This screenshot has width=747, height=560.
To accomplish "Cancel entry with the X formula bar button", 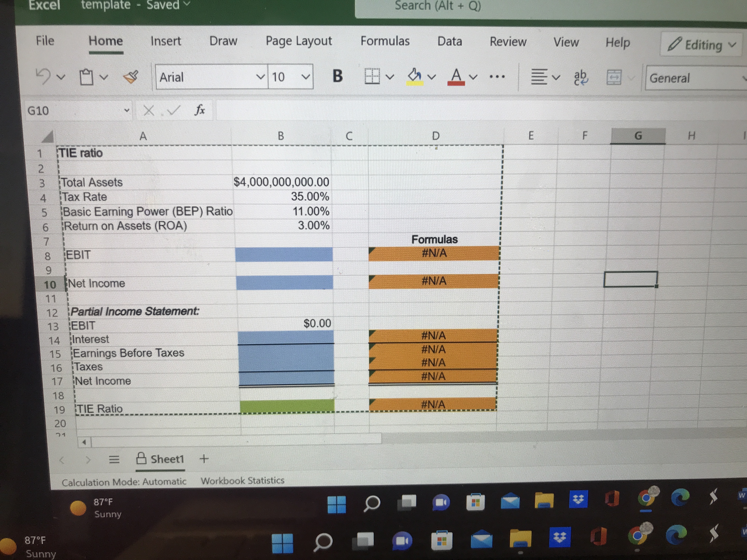I will point(149,110).
